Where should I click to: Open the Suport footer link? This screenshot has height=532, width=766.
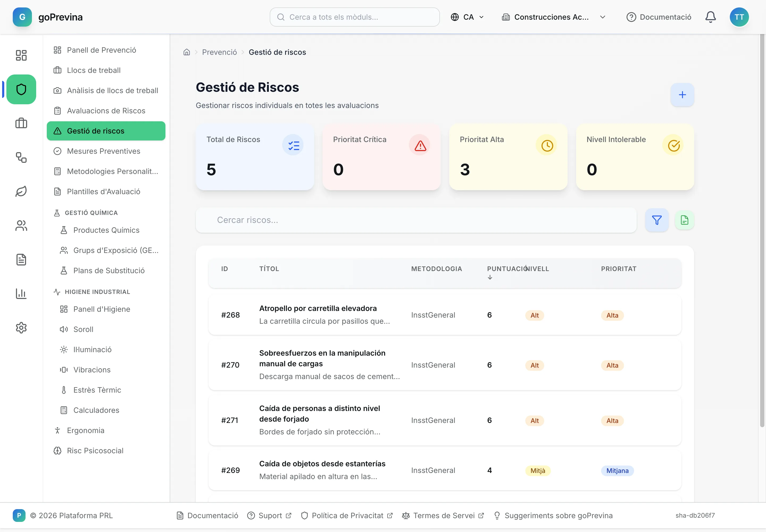269,516
